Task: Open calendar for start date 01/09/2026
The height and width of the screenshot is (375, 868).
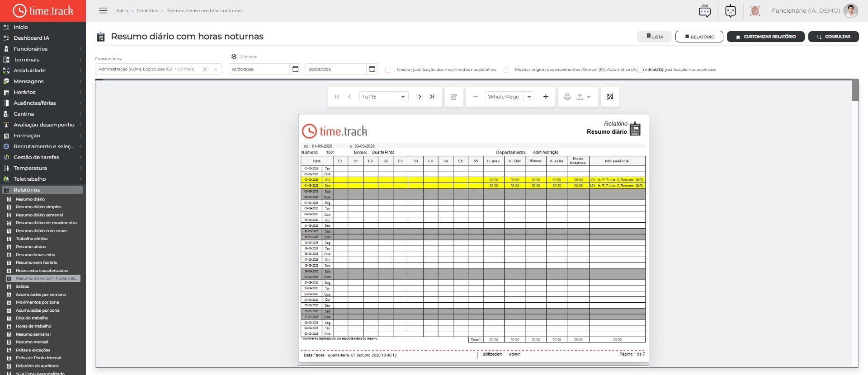Action: (x=295, y=69)
